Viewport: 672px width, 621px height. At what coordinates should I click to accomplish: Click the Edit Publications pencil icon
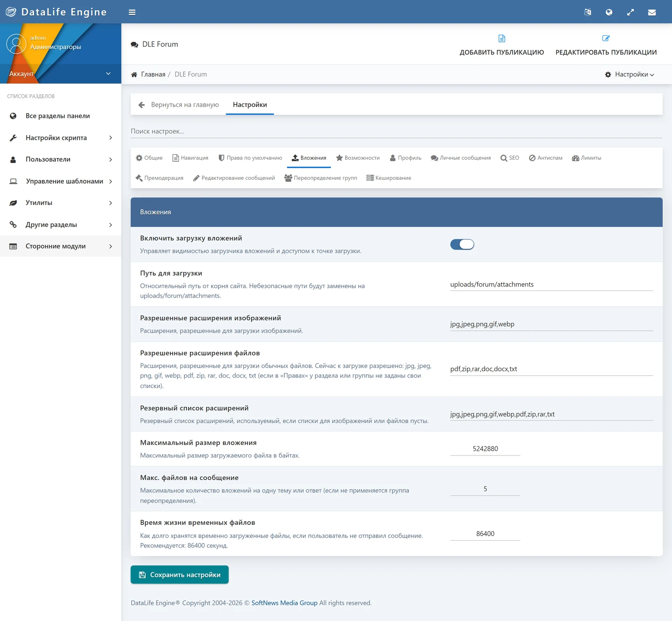[606, 38]
